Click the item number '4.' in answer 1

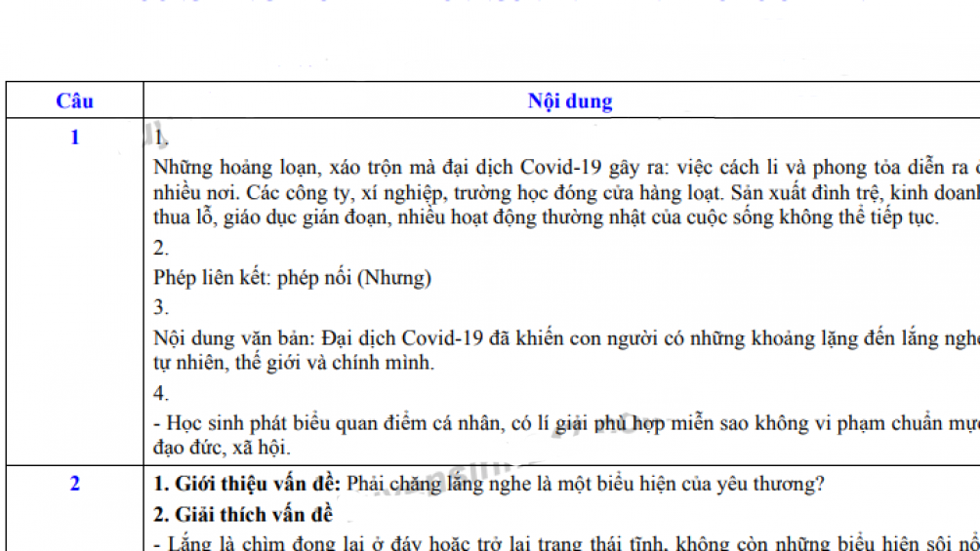tap(161, 393)
